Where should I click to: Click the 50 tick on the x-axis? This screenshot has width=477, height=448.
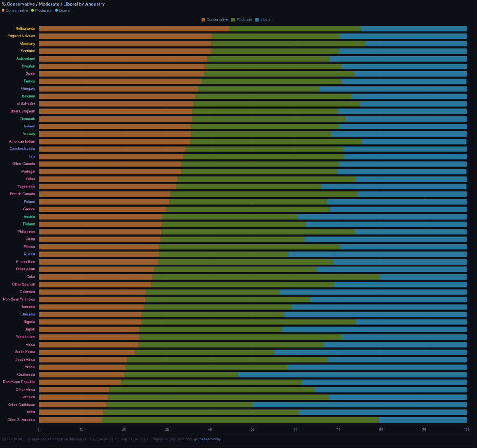pos(253,429)
